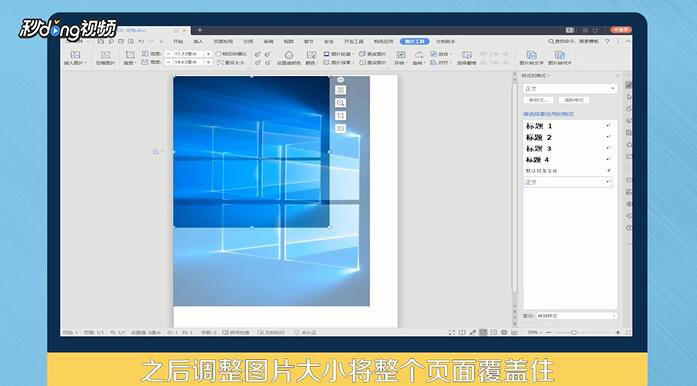Click the Set Transparent Color icon
This screenshot has height=386, width=697.
pos(289,55)
